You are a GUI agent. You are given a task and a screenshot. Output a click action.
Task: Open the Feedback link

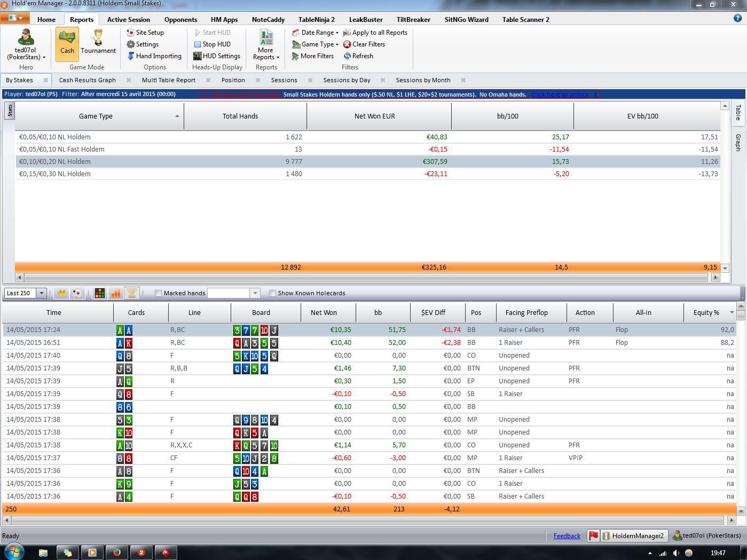click(x=567, y=536)
